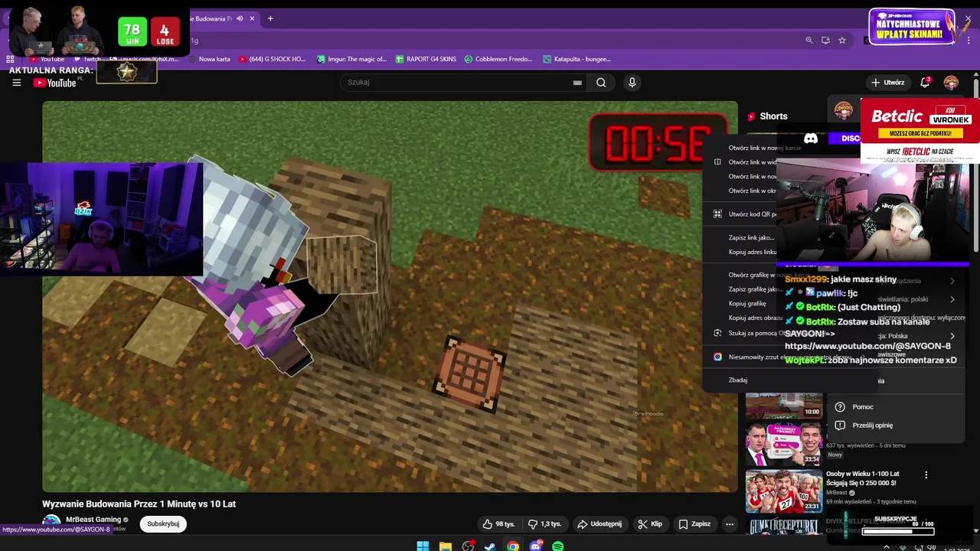Open 'Pomoc' in account menu
This screenshot has height=551, width=980.
(x=863, y=407)
